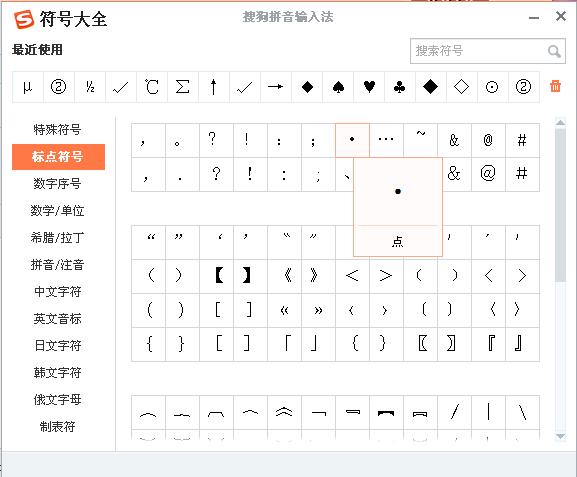
Task: Switch to the 希腊/拉丁 category
Action: tap(57, 237)
